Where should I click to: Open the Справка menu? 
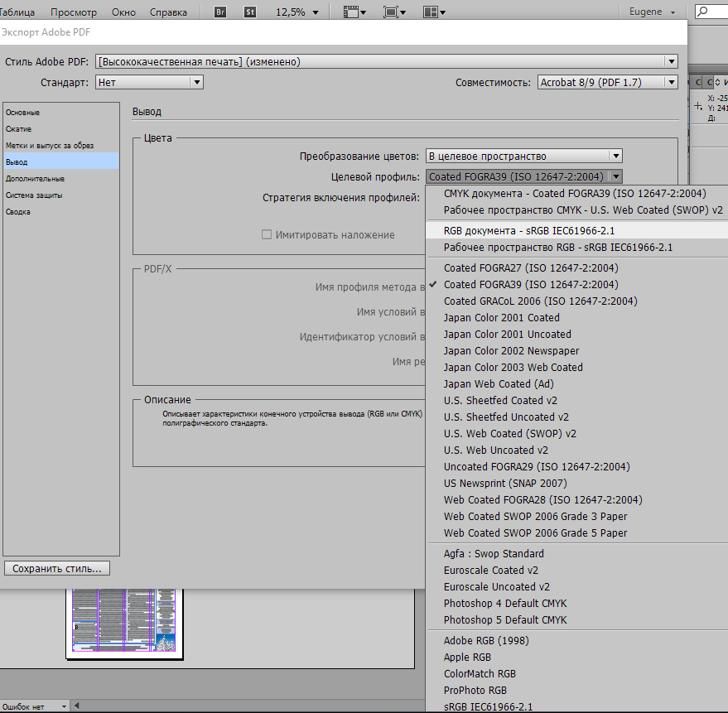(168, 12)
